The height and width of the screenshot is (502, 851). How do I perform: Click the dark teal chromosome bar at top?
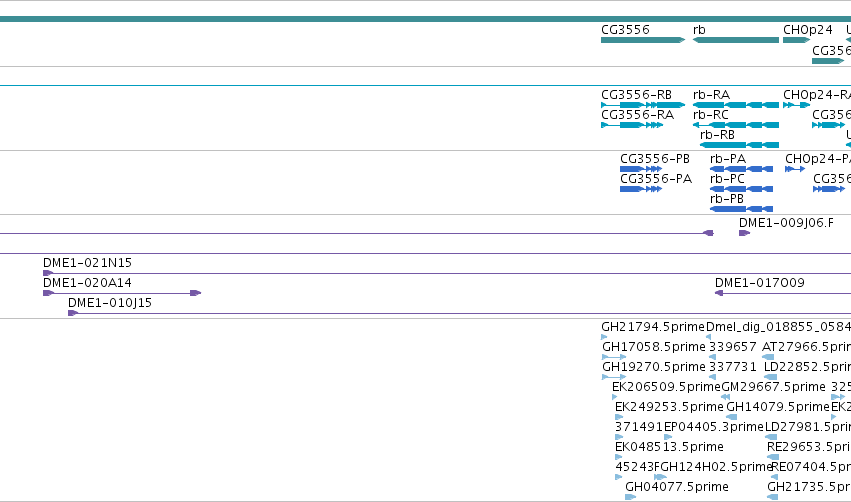coord(426,19)
